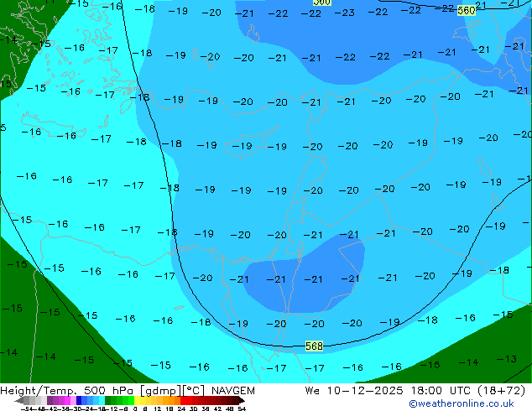Click the NAVGEM model name
This screenshot has height=411, width=532.
point(233,391)
